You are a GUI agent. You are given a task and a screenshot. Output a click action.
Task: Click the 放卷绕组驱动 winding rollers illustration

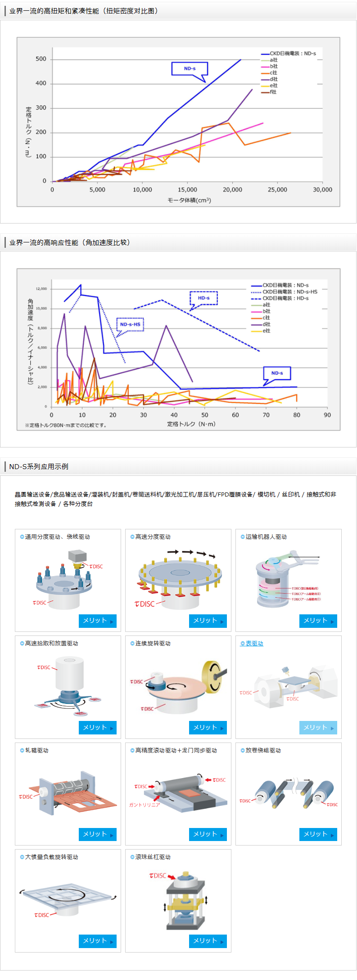pos(288,793)
